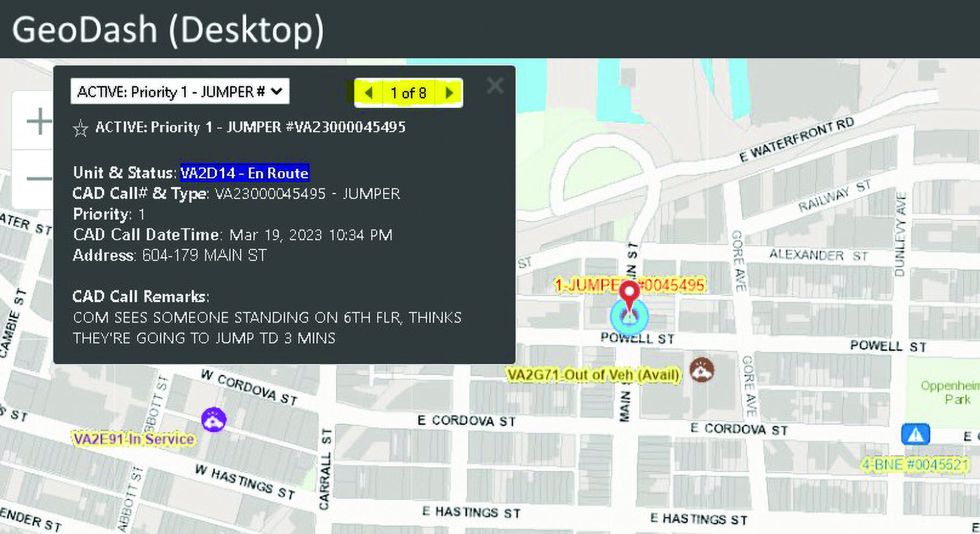Click the zoom in plus button

39,121
